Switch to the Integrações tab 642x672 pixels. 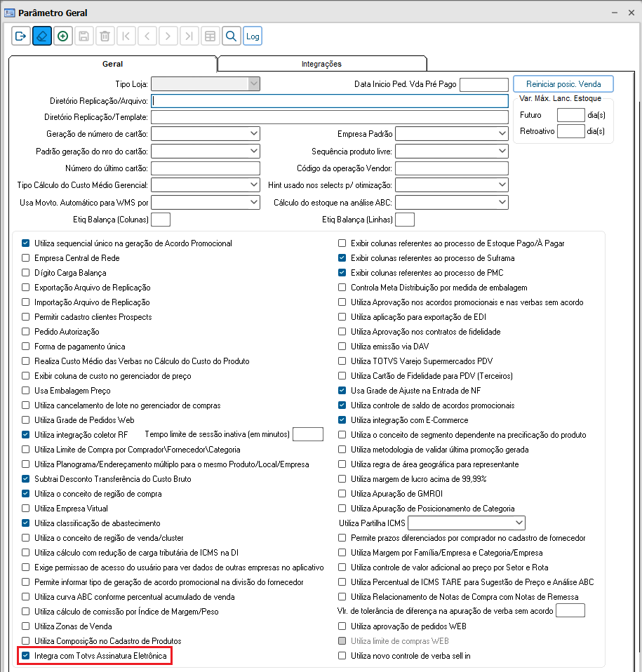321,64
